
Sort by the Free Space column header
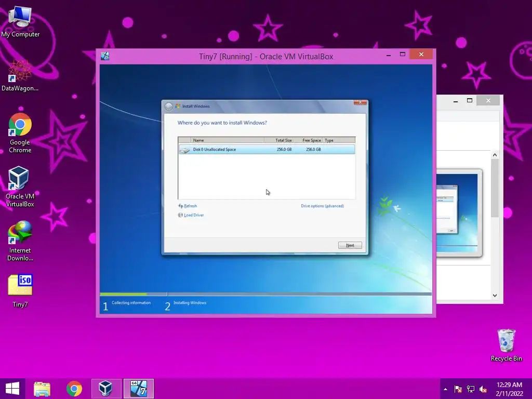coord(308,140)
